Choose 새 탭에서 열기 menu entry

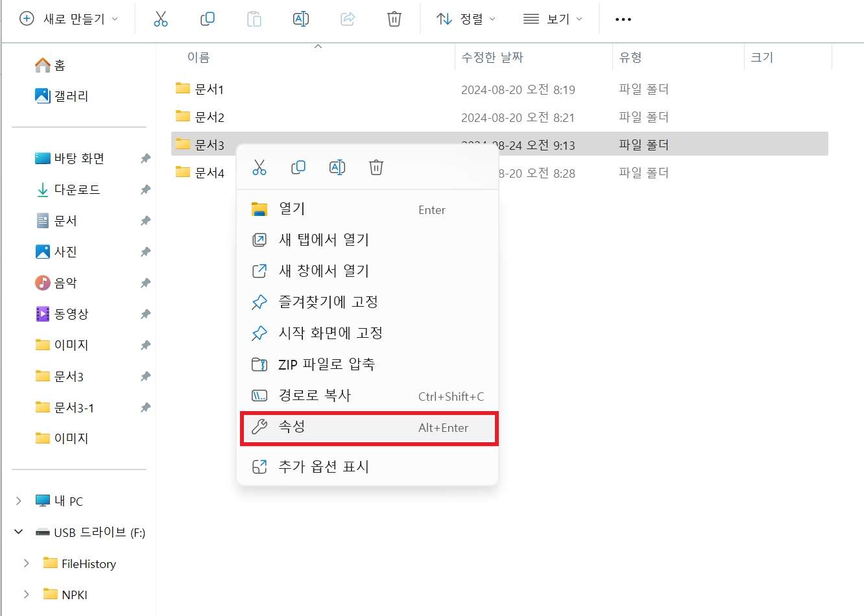[367, 240]
